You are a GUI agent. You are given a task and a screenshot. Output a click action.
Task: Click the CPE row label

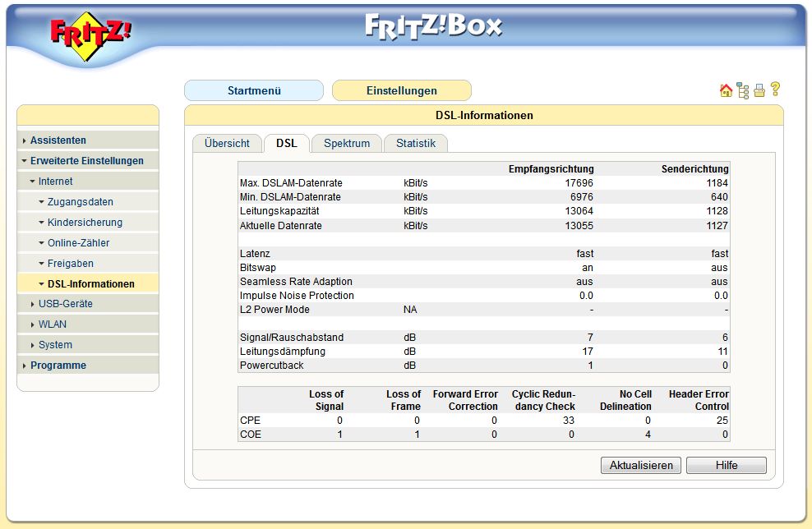(250, 421)
